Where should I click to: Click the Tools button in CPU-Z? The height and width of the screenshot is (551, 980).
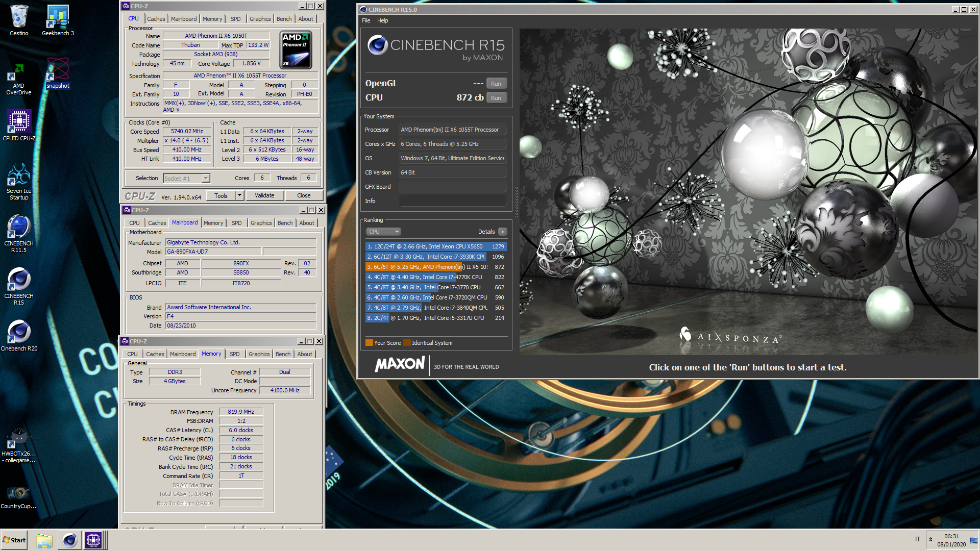(x=221, y=195)
